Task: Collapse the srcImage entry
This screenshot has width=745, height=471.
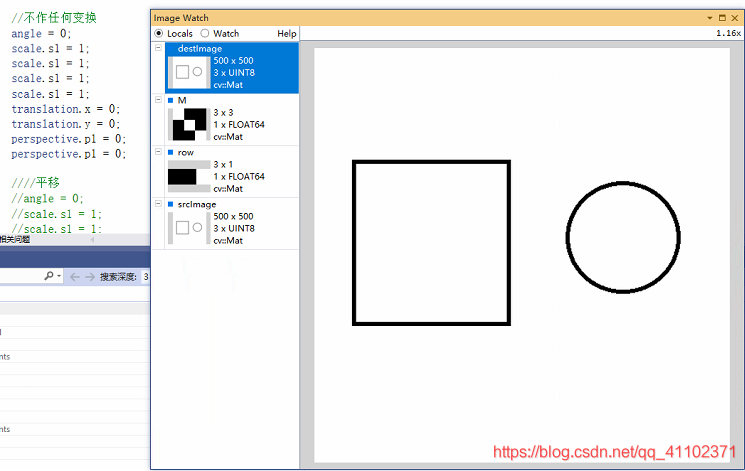Action: tap(158, 203)
